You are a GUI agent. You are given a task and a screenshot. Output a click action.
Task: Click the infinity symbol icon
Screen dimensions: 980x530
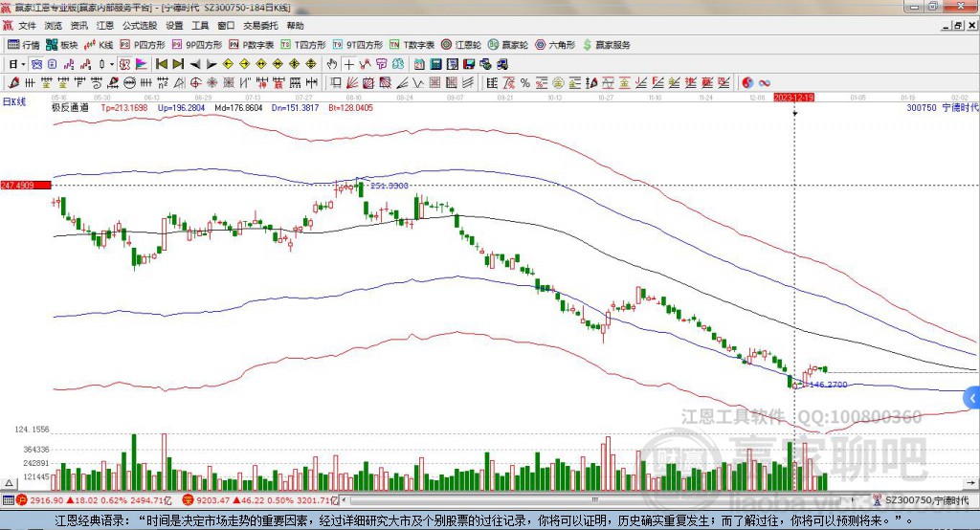(x=765, y=83)
